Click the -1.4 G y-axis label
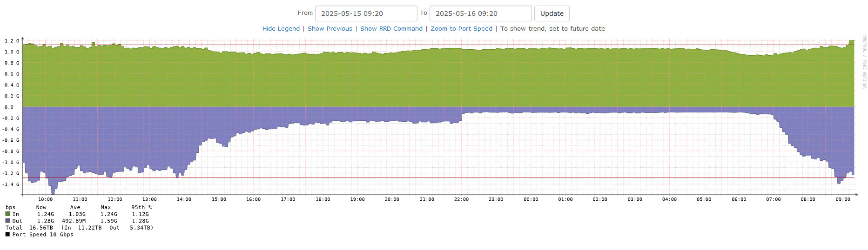Screen dimensions: 868x250 tap(11, 184)
